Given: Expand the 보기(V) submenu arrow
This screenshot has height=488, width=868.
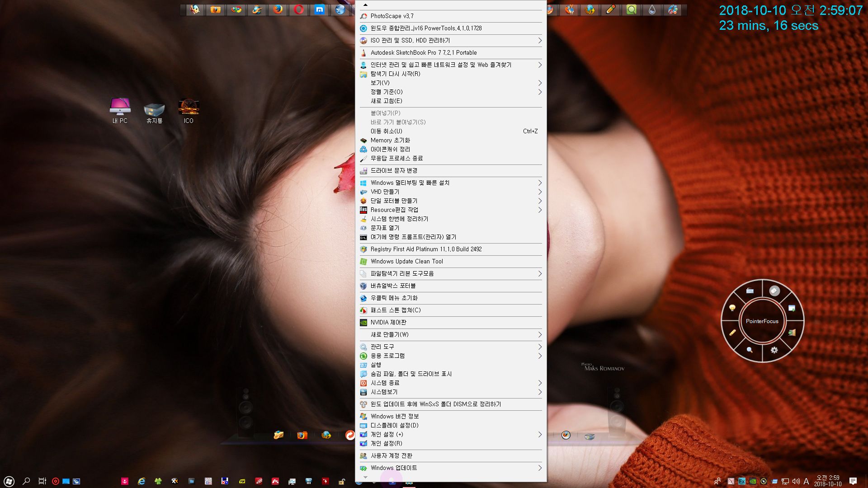Looking at the screenshot, I should 540,83.
